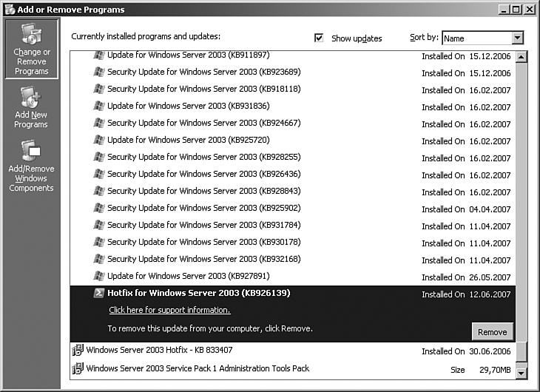Click icon of security update KB928255
Image resolution: width=540 pixels, height=392 pixels.
click(99, 157)
